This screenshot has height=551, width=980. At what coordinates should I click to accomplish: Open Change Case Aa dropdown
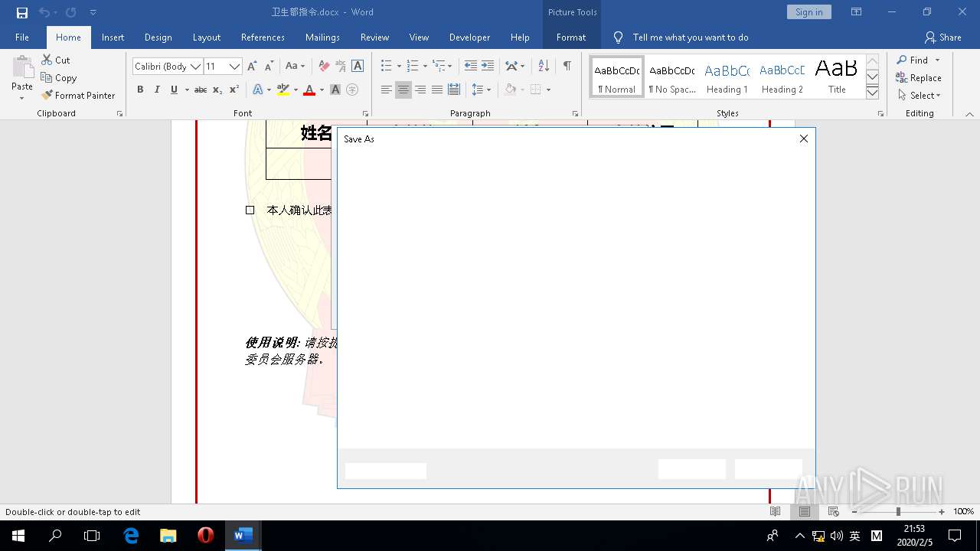coord(295,67)
